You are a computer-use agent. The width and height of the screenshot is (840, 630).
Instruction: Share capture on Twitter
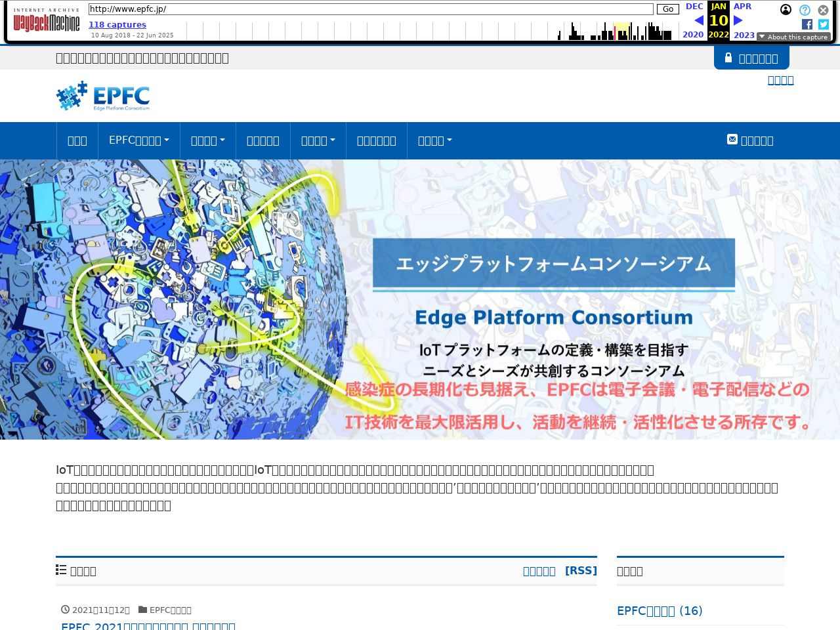pos(824,24)
